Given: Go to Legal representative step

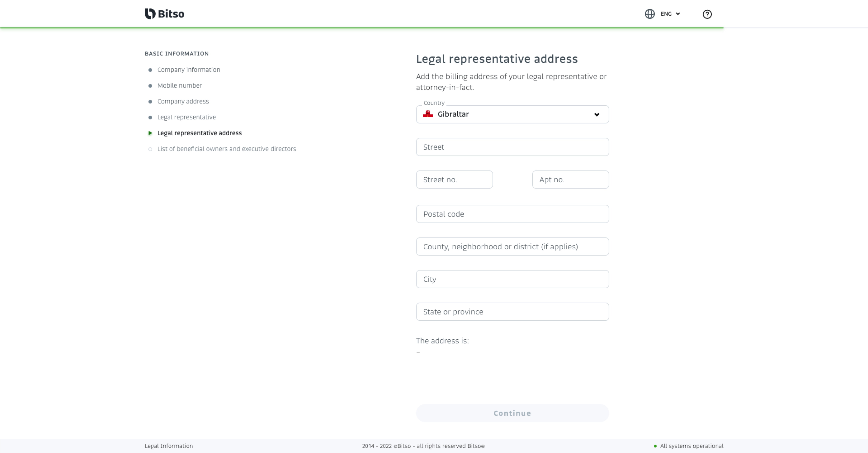Looking at the screenshot, I should [x=186, y=117].
